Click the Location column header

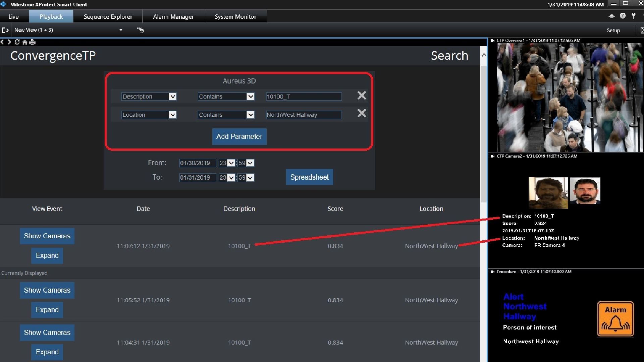point(431,208)
